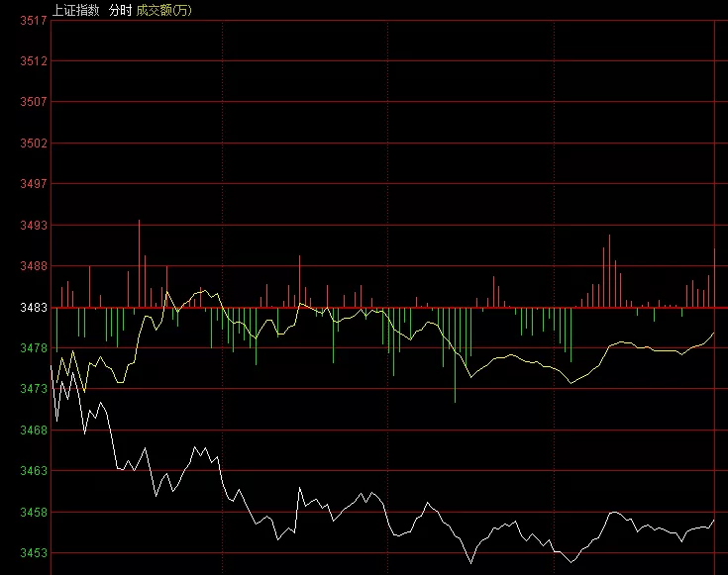The height and width of the screenshot is (575, 728).
Task: Click the 成交额(万) turnover label
Action: coord(163,10)
